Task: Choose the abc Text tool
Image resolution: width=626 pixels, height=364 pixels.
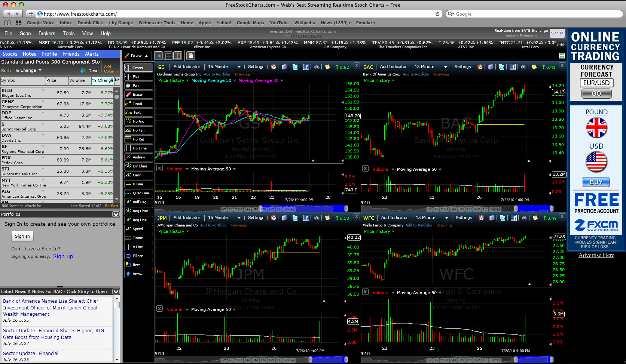Action: point(138,112)
